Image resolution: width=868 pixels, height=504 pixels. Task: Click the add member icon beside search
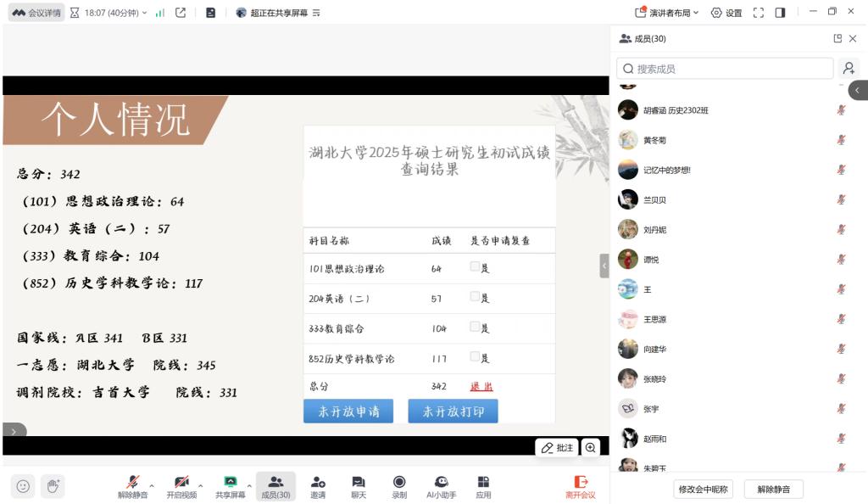pos(849,69)
